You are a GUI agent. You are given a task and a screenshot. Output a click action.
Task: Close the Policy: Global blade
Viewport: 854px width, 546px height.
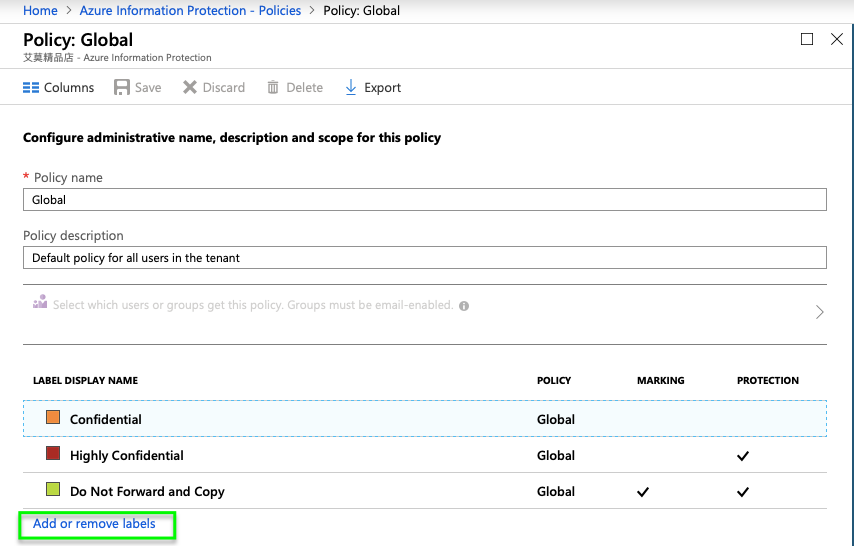837,39
